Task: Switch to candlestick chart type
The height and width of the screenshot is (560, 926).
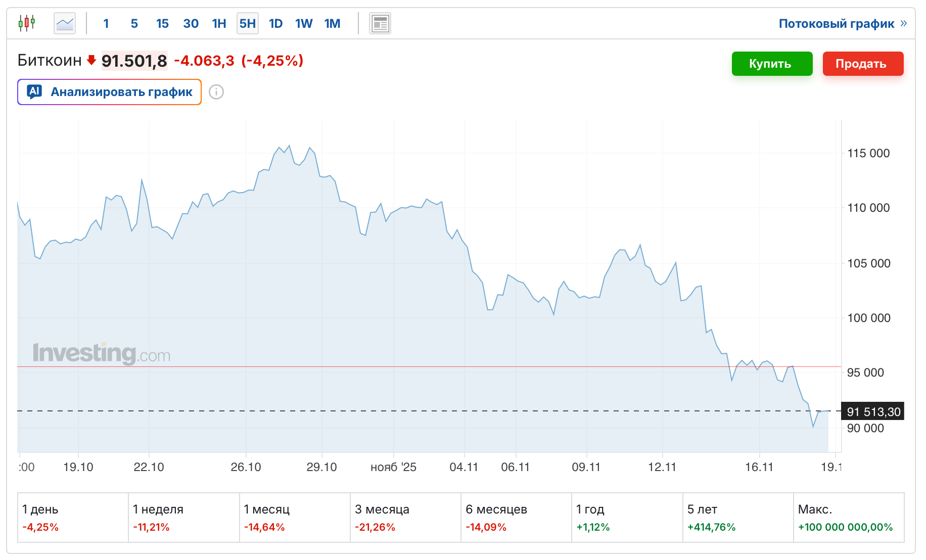Action: click(26, 23)
